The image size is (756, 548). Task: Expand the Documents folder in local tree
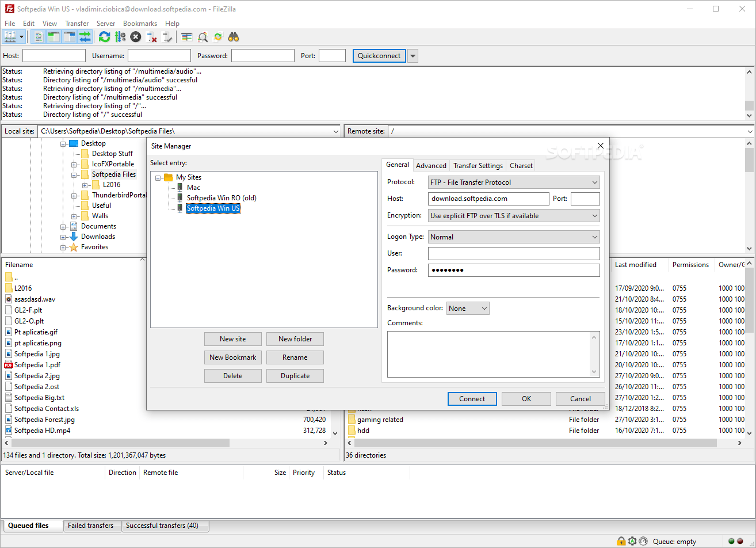coord(63,227)
